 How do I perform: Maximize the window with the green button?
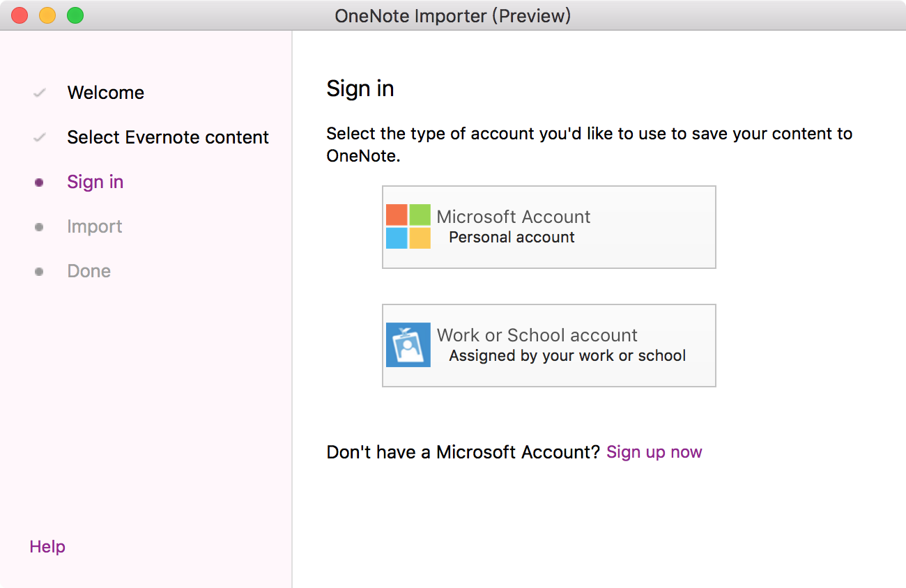click(x=75, y=15)
